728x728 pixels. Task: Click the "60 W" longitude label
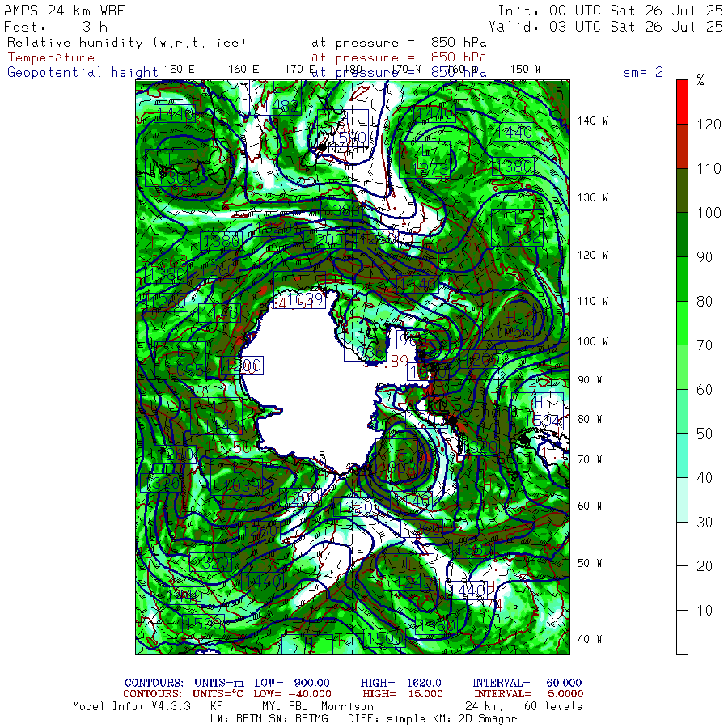(x=590, y=506)
